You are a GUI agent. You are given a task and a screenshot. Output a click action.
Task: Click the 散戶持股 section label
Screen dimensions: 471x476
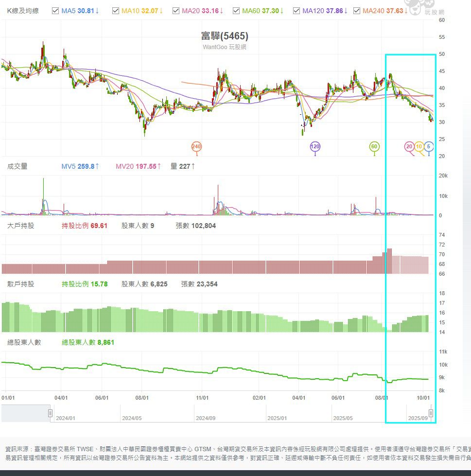pos(20,284)
